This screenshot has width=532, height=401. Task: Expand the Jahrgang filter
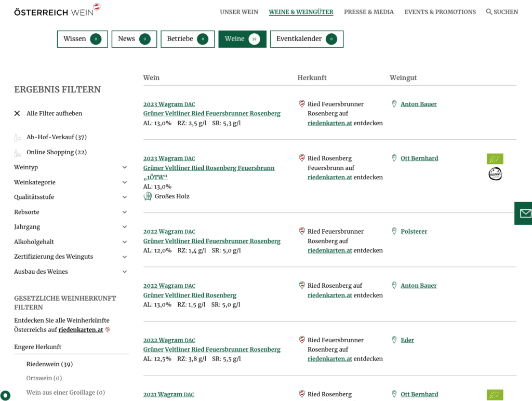coord(71,227)
